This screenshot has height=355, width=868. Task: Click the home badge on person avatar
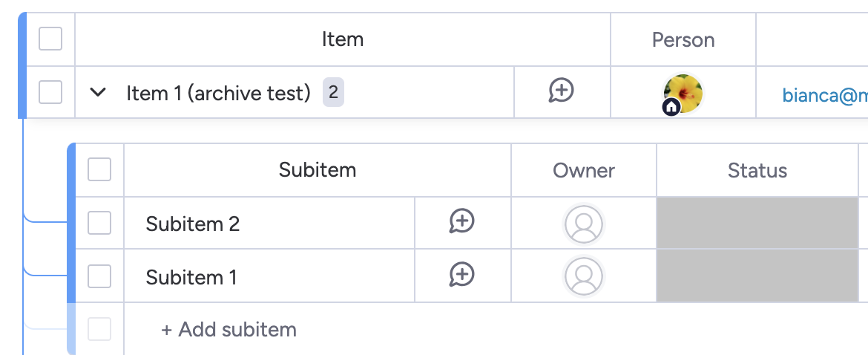[x=671, y=107]
